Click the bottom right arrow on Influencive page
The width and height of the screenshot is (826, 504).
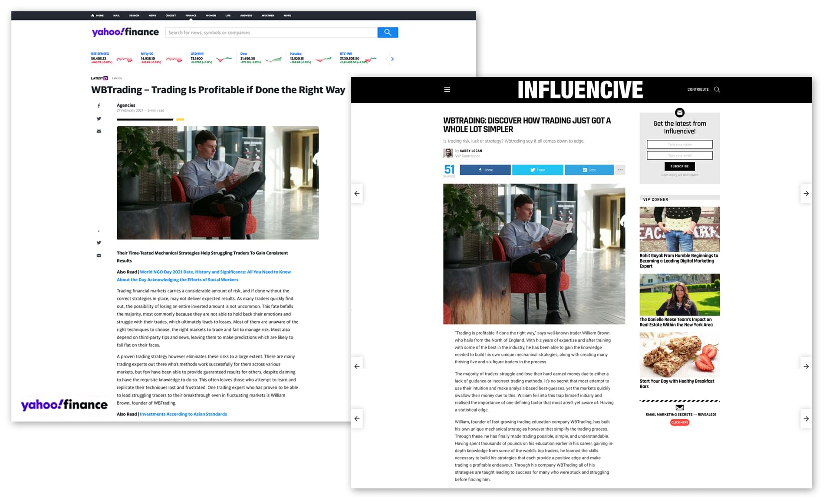click(806, 419)
